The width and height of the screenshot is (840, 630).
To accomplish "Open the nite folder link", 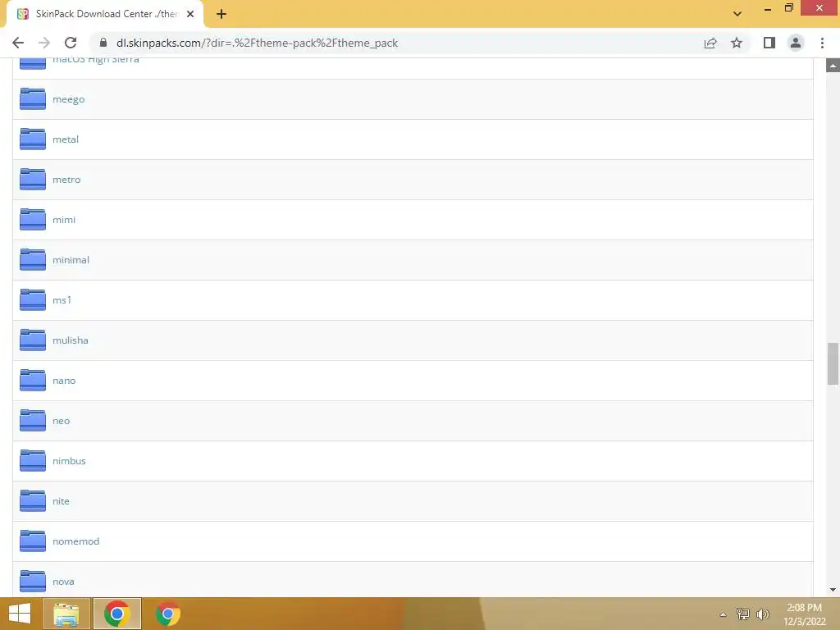I will point(61,501).
